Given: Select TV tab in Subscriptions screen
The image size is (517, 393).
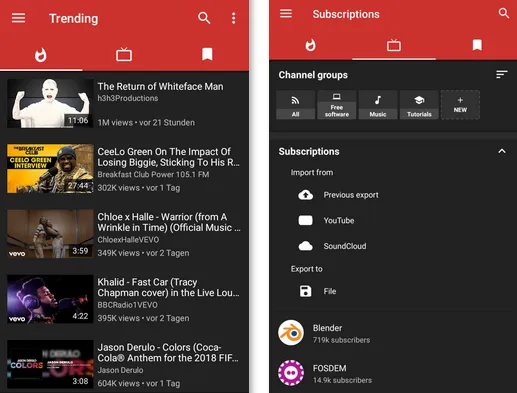Looking at the screenshot, I should pyautogui.click(x=394, y=45).
